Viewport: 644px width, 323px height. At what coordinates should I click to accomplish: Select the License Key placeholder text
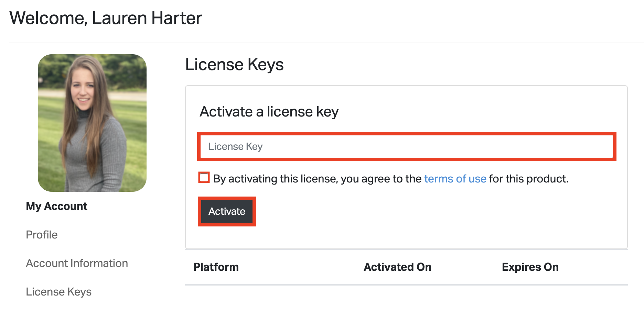tap(236, 146)
